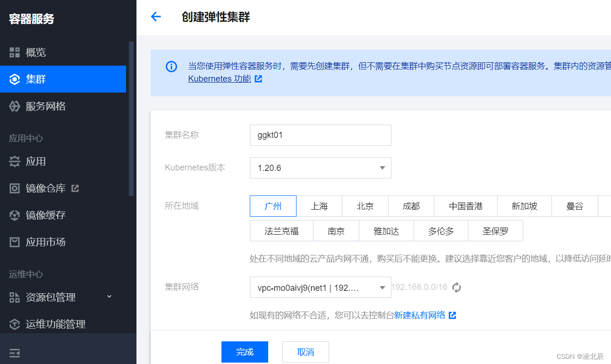Click the 运维中心 section heading
611x364 pixels.
pyautogui.click(x=26, y=274)
